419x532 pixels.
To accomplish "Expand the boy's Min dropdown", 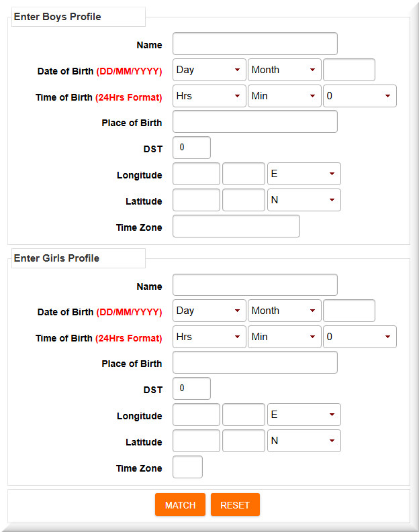I will tap(284, 96).
